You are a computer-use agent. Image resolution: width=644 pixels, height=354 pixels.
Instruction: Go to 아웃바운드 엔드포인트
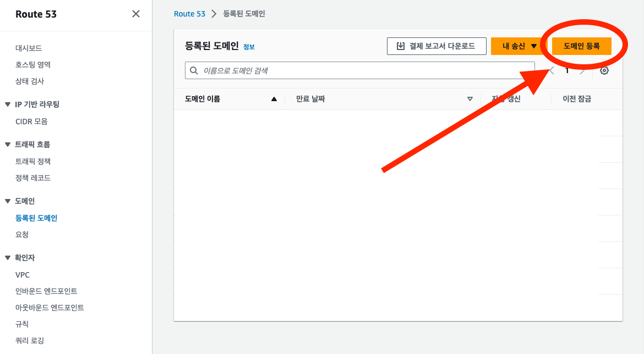pyautogui.click(x=50, y=307)
